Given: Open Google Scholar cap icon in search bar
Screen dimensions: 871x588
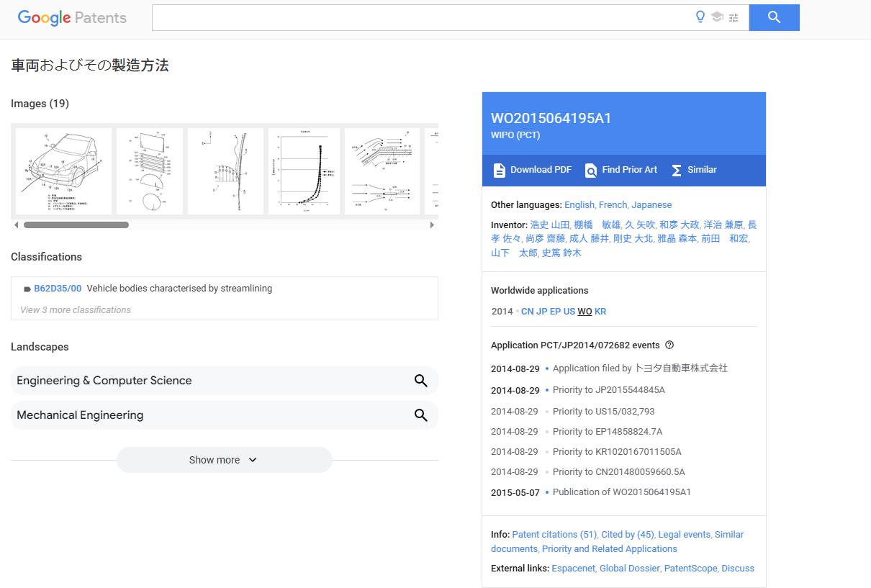Looking at the screenshot, I should 717,17.
